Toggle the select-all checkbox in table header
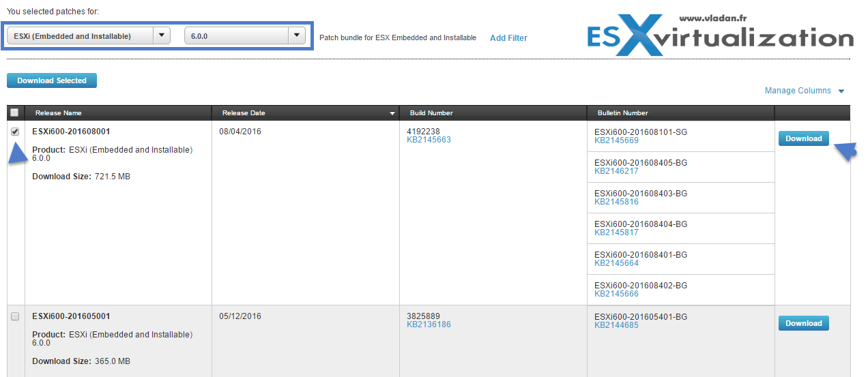Screen dimensions: 868x377 pos(15,112)
